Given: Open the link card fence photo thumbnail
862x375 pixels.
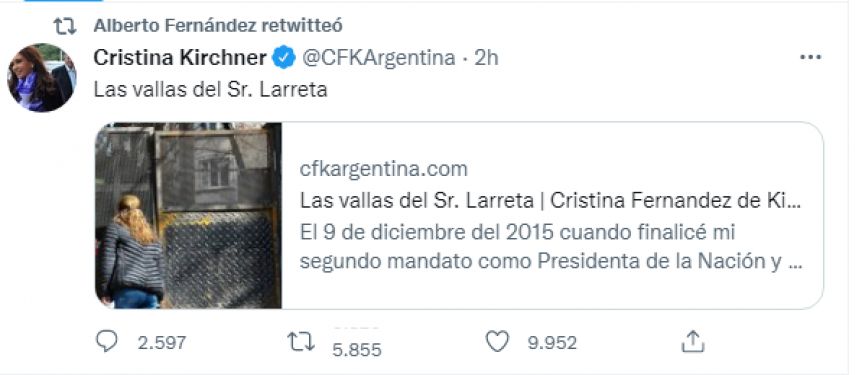Looking at the screenshot, I should 189,215.
